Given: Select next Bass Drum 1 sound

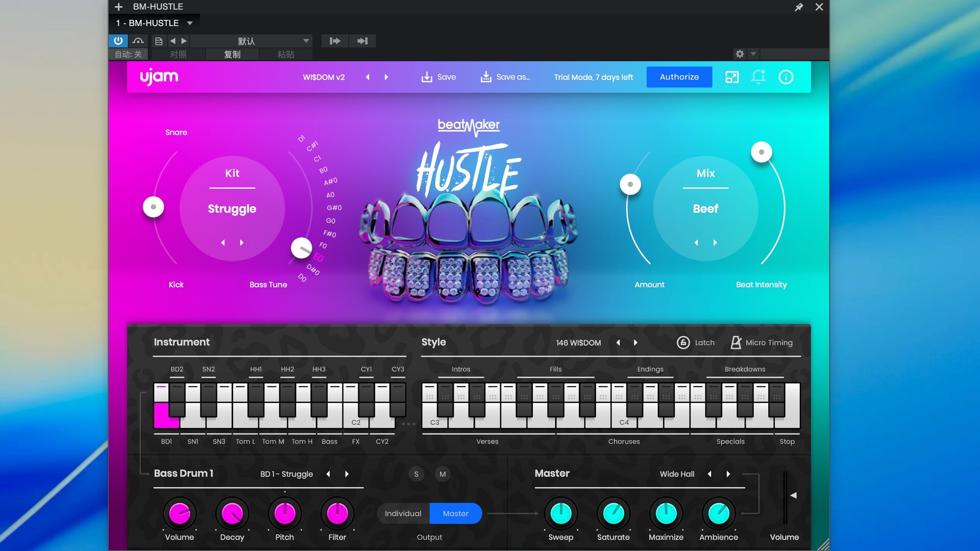Looking at the screenshot, I should [347, 474].
